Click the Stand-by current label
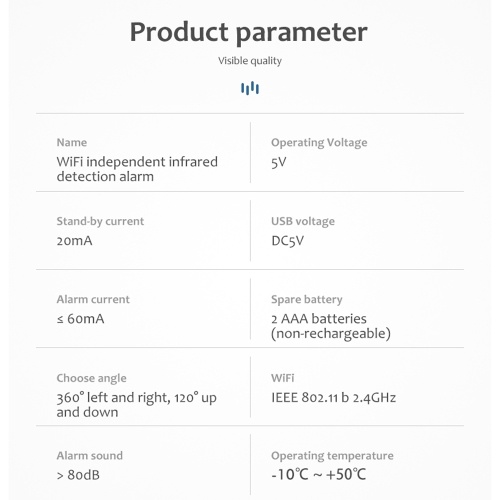 click(100, 221)
